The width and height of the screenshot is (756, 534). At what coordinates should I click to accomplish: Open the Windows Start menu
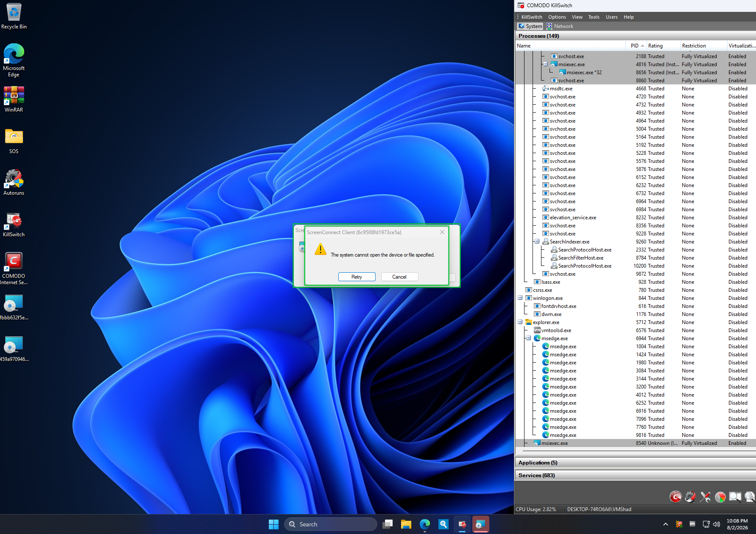coord(273,524)
